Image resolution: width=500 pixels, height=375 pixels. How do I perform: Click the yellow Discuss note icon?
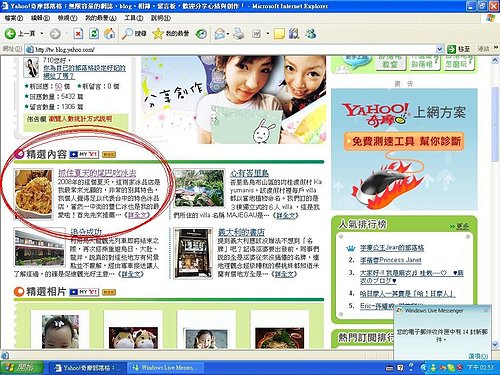tap(279, 34)
